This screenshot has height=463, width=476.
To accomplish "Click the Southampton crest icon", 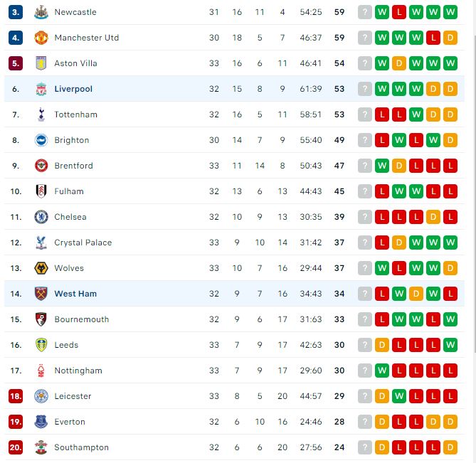I will [41, 447].
